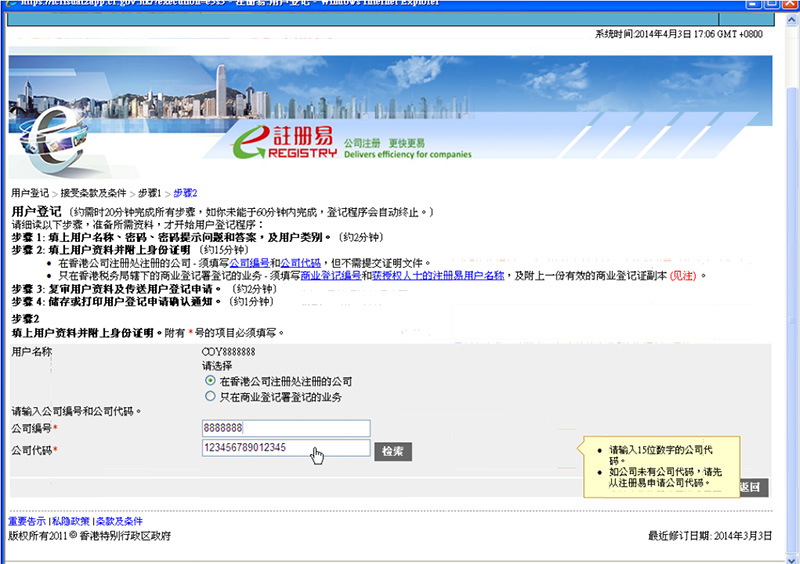Click the 请选择 label text
This screenshot has width=800, height=564.
(x=217, y=366)
